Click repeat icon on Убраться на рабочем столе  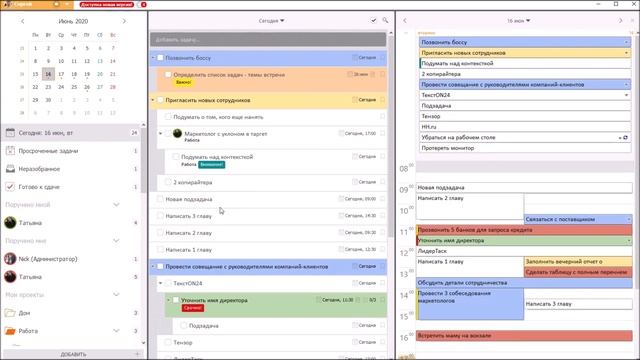625,138
